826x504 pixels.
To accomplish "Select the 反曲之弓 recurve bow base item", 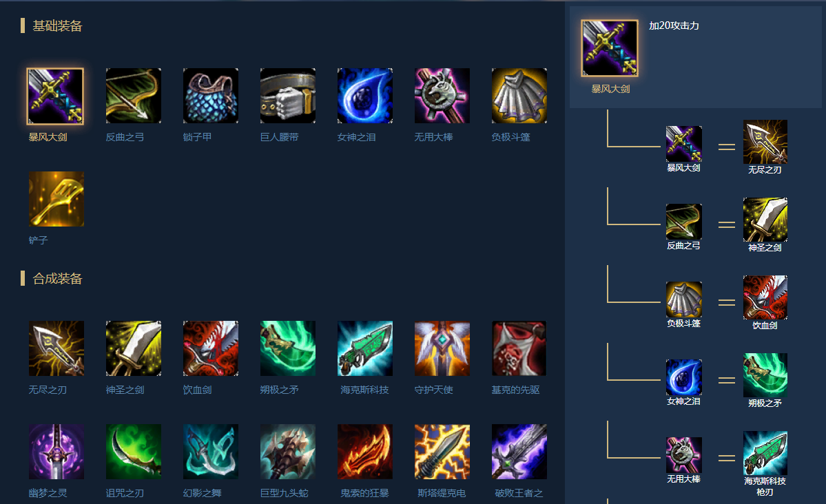I will coord(133,96).
